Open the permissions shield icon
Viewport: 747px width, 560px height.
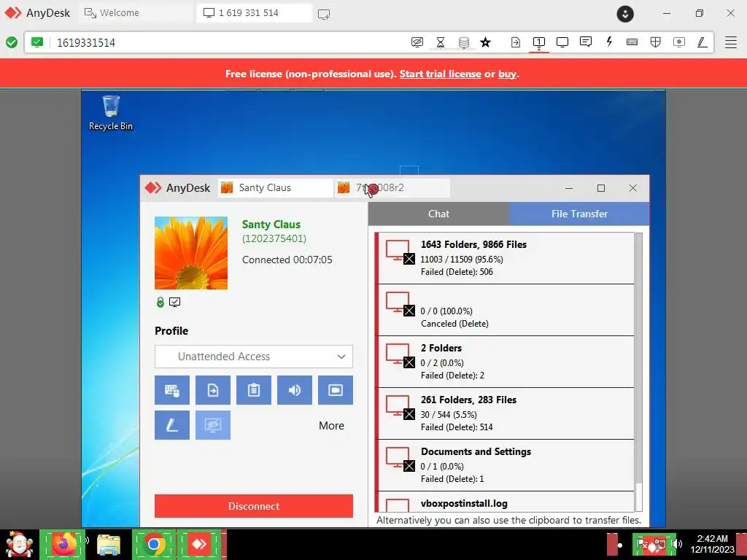click(656, 42)
